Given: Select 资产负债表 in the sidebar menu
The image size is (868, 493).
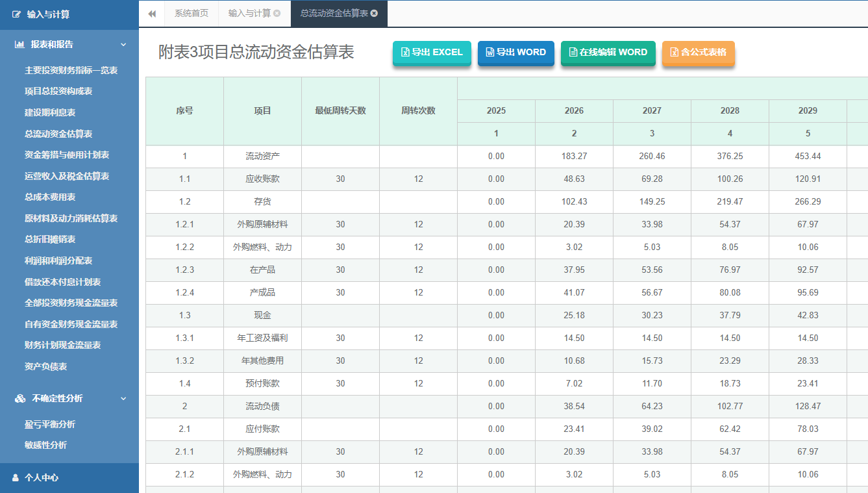Looking at the screenshot, I should (x=45, y=366).
